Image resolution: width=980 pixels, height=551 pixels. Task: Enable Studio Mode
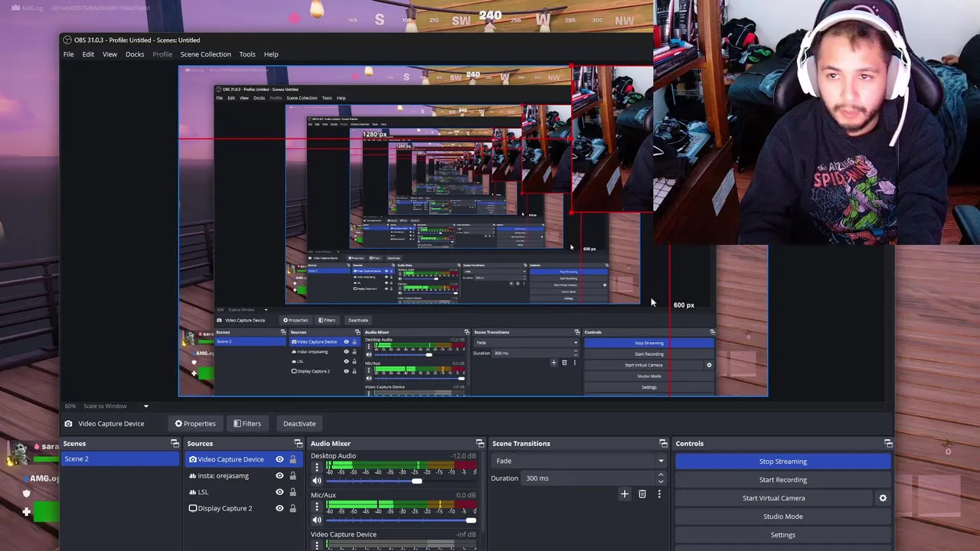pyautogui.click(x=783, y=517)
